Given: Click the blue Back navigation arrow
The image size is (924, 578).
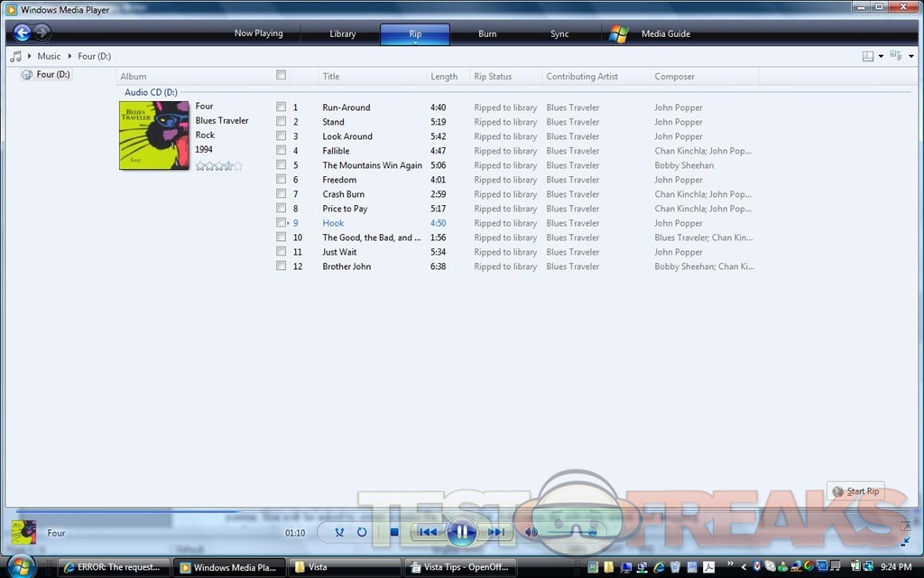Looking at the screenshot, I should (23, 33).
